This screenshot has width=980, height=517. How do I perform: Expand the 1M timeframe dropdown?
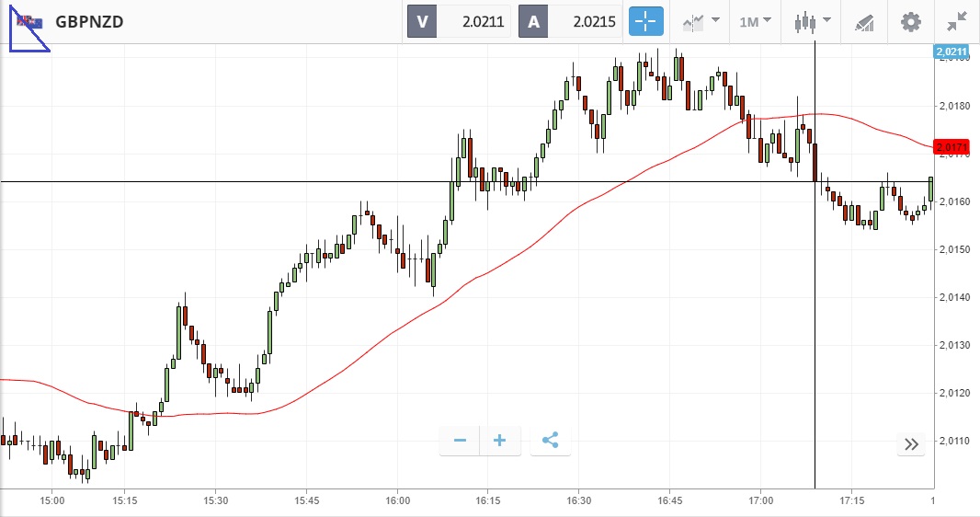click(756, 21)
